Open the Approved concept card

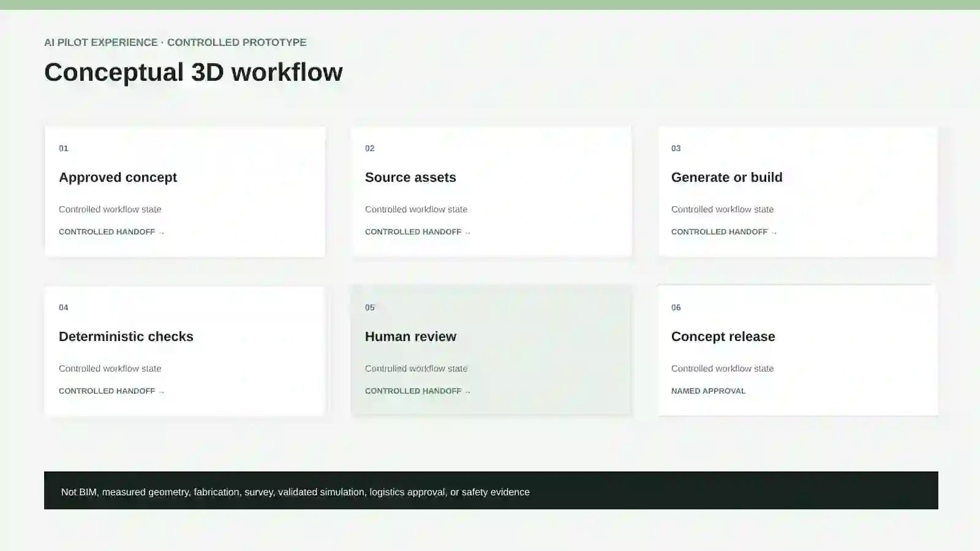[x=185, y=192]
